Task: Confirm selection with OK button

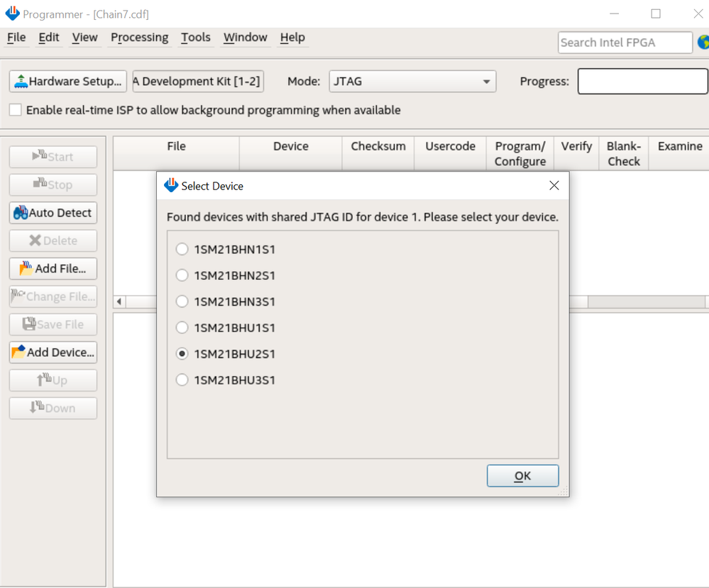Action: point(523,476)
